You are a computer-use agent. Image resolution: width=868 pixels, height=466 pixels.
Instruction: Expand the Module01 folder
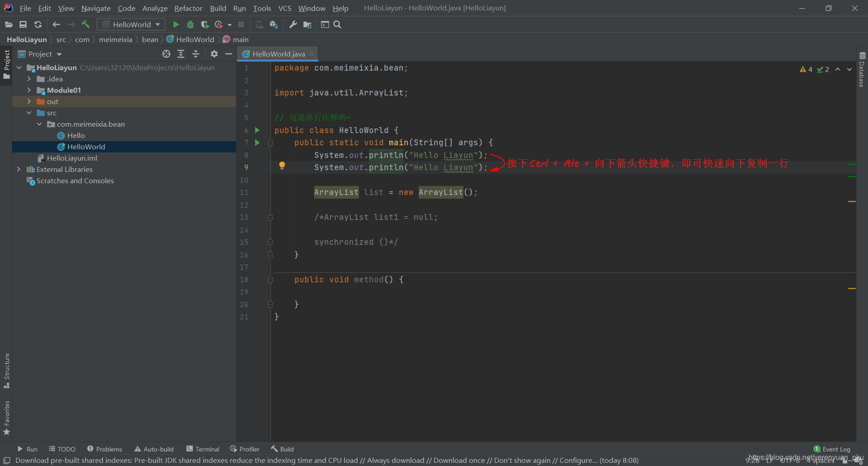click(x=29, y=90)
